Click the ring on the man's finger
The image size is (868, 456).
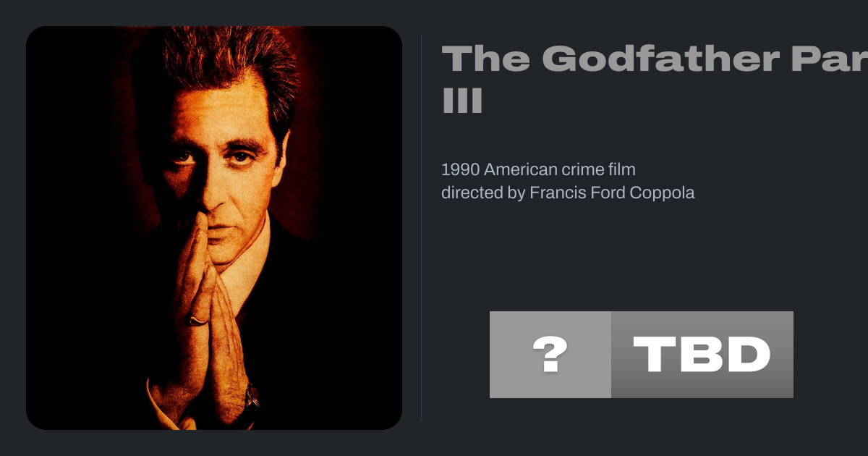197,318
